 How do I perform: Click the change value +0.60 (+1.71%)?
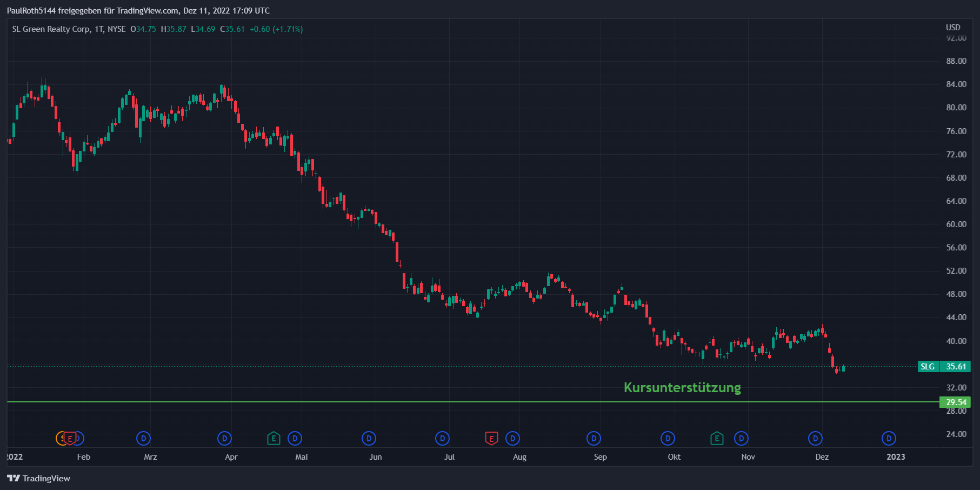tap(276, 29)
